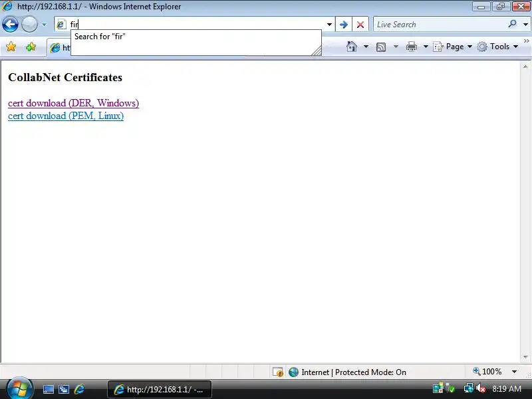Screen dimensions: 532x399
Task: Click the network connection tray icon
Action: [x=469, y=388]
